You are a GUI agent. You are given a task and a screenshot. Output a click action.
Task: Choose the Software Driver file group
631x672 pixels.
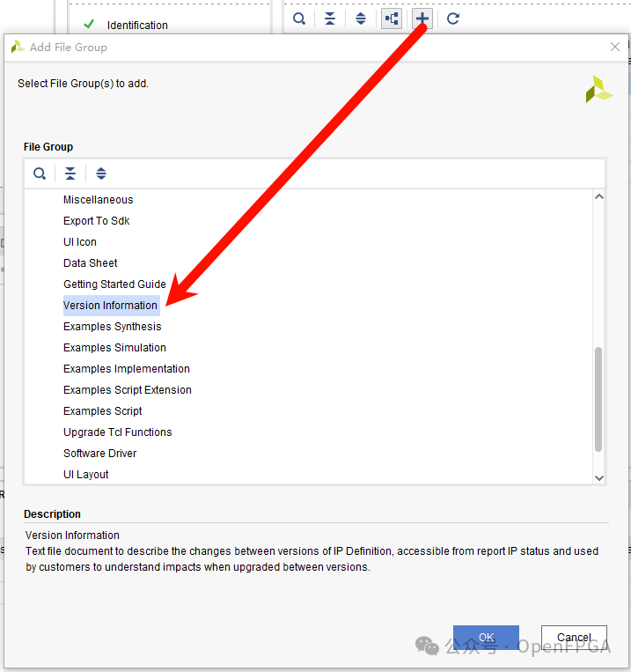point(99,454)
